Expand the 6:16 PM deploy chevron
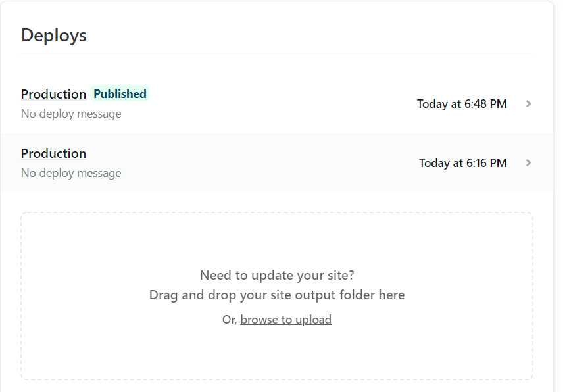The width and height of the screenshot is (567, 392). [x=528, y=163]
